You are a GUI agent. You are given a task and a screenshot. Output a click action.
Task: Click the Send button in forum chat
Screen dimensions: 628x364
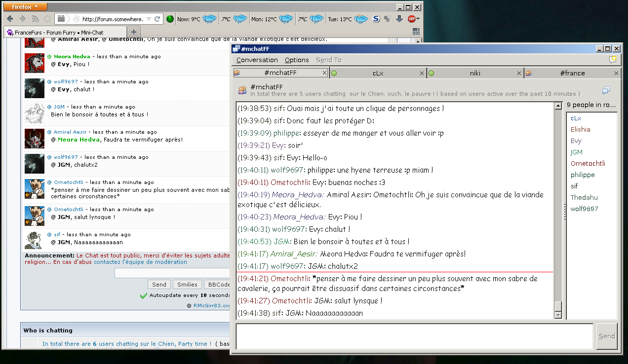[159, 285]
